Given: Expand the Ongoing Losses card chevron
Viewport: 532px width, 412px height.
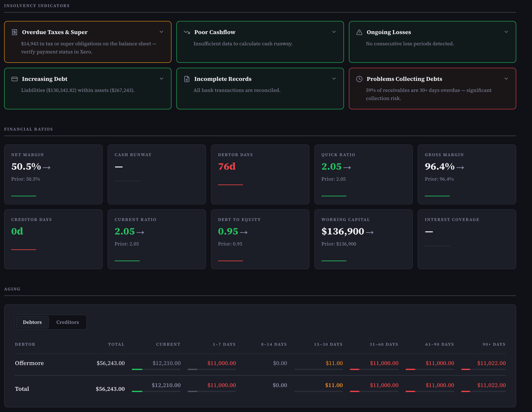Looking at the screenshot, I should coord(506,32).
